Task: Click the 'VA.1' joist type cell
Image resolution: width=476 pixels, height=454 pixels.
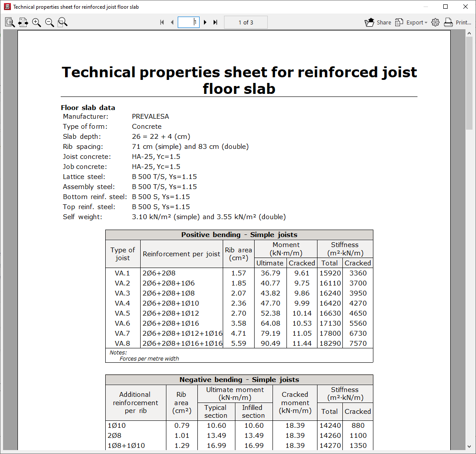Action: coord(122,273)
